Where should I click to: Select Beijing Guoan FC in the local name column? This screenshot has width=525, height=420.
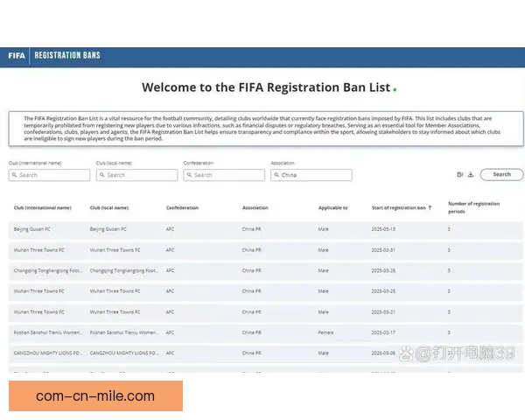pos(108,229)
